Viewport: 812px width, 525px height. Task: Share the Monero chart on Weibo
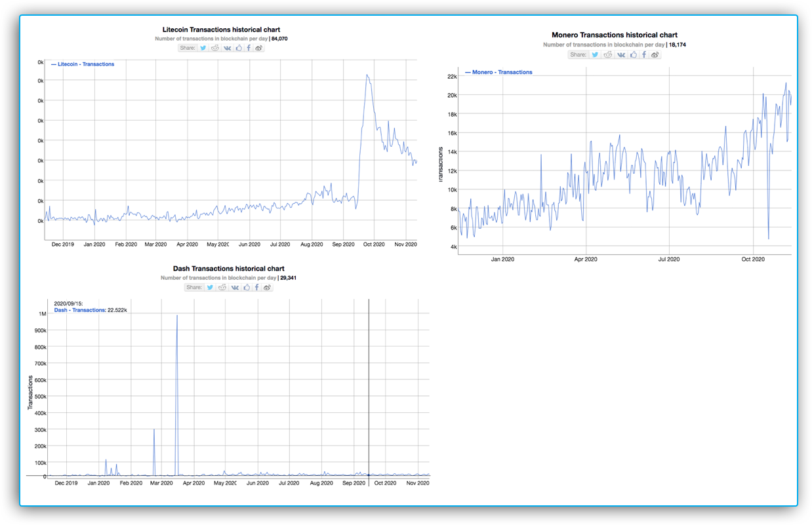pos(655,54)
